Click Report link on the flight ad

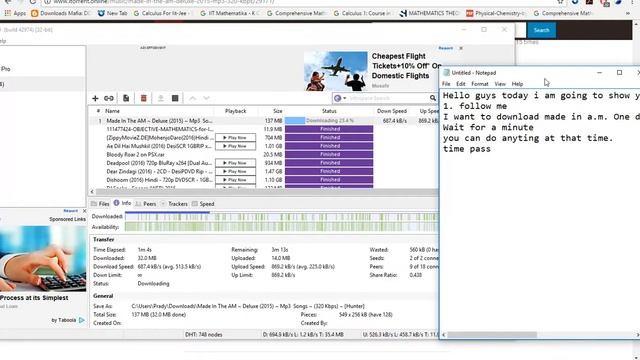click(446, 48)
